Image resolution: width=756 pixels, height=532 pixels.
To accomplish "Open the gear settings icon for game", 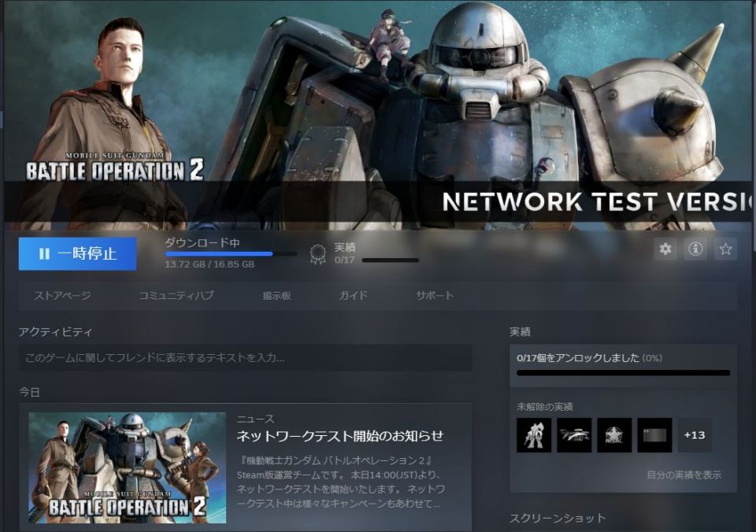I will (665, 249).
